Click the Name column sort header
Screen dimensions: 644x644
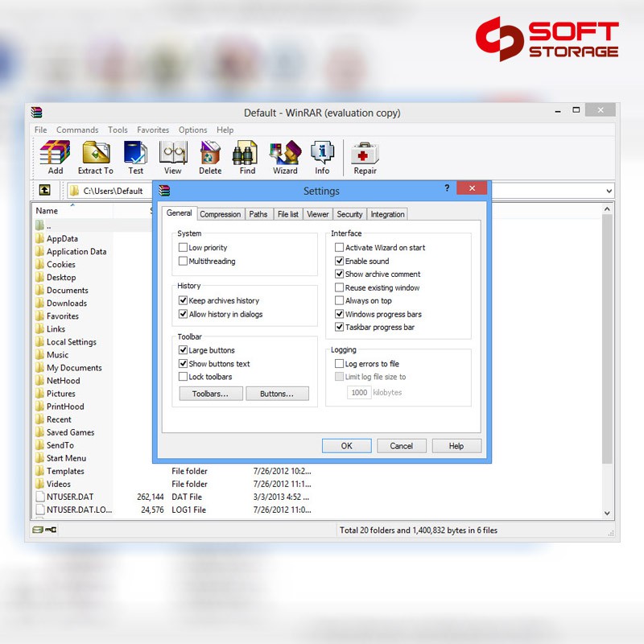point(72,210)
